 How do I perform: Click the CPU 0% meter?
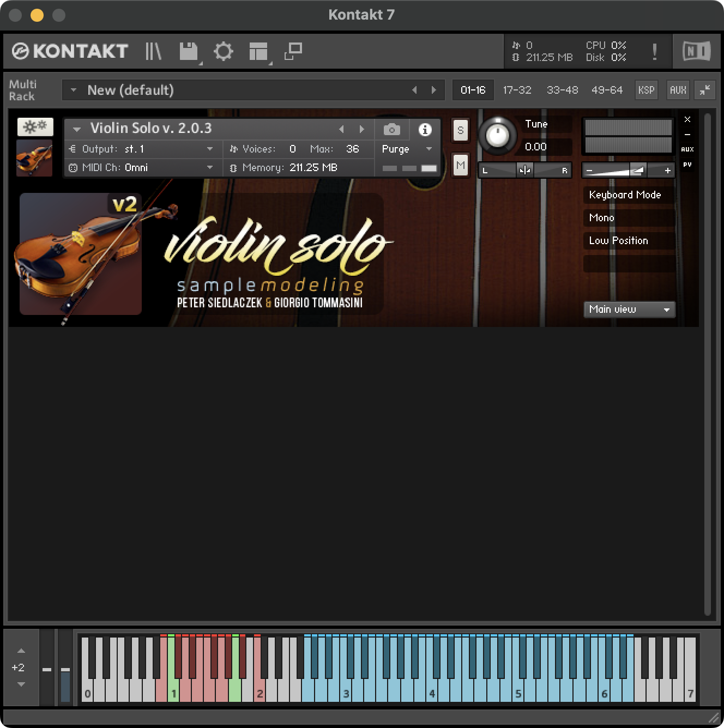[x=606, y=45]
